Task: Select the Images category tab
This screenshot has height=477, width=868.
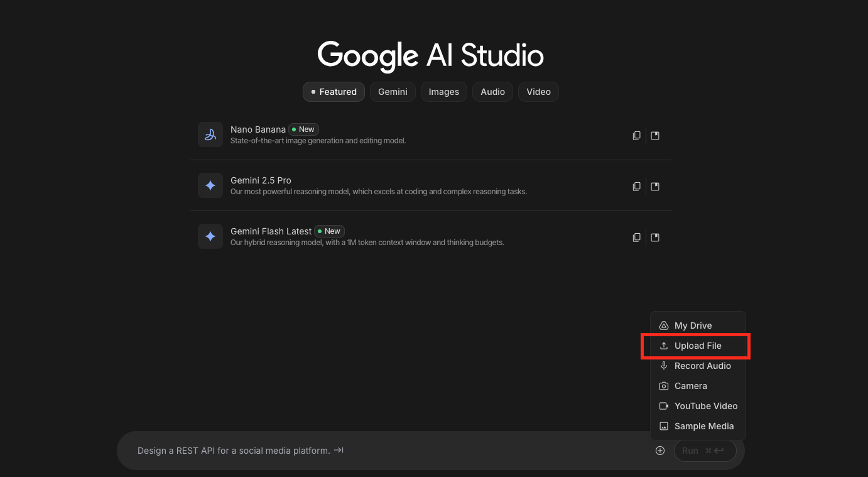Action: [443, 92]
